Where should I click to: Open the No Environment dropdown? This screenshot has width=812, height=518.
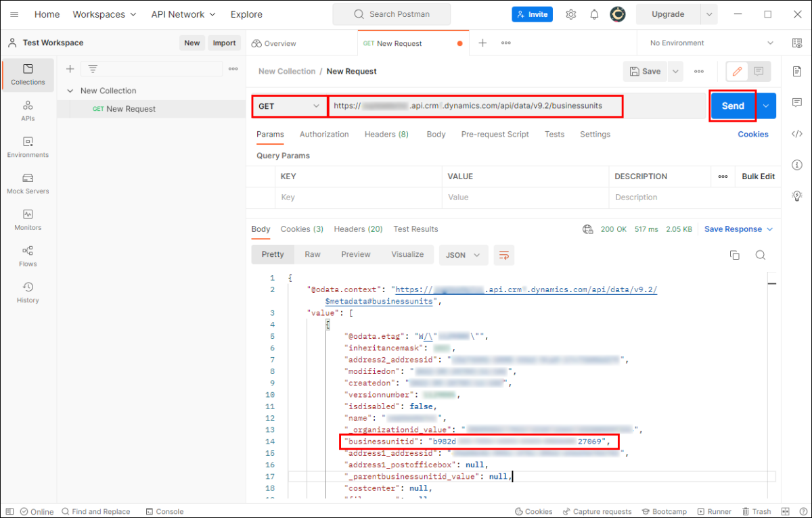coord(711,43)
